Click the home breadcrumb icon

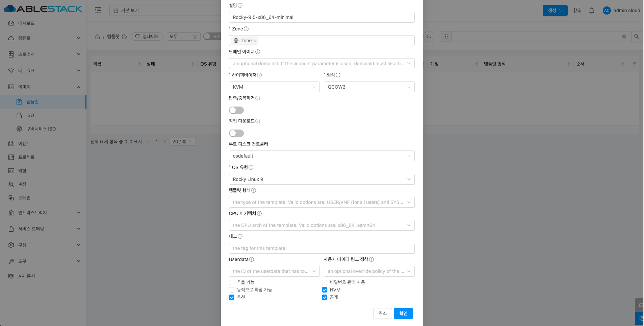98,37
